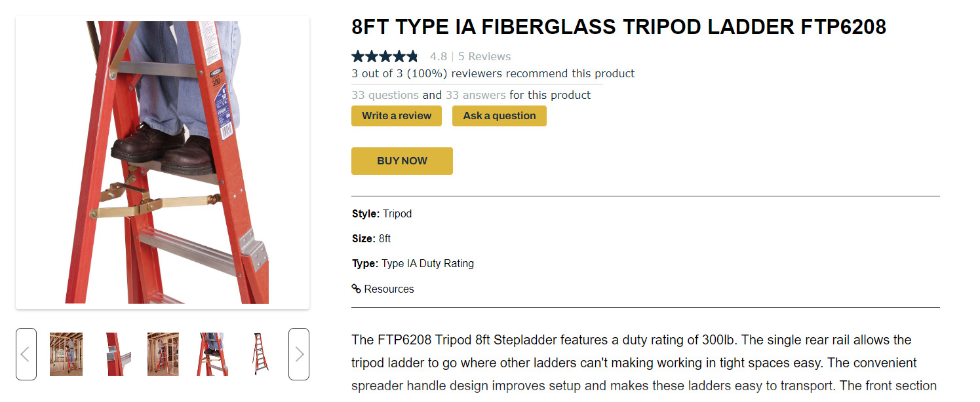
Task: Click the BUY NOW button
Action: [402, 161]
